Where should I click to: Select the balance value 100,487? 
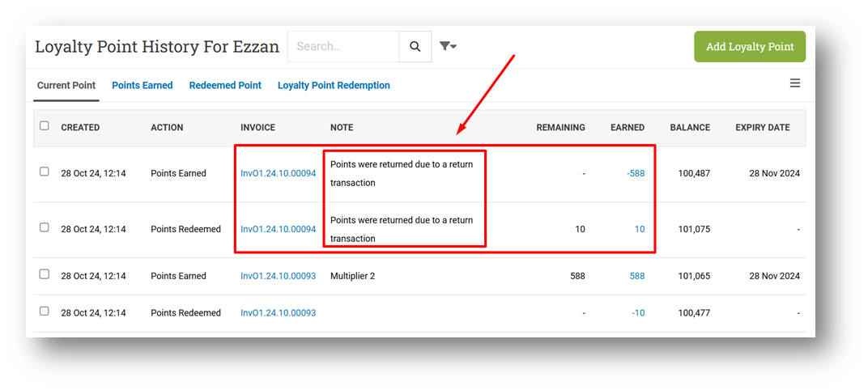coord(694,173)
